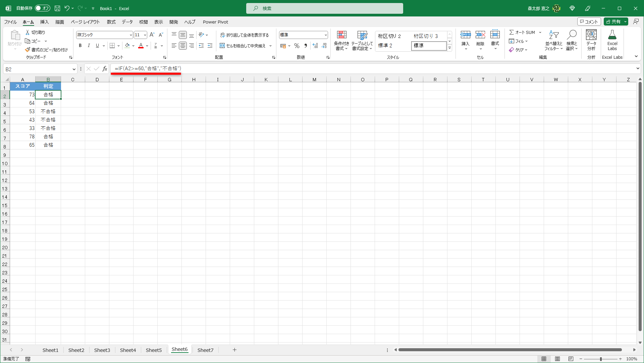Image resolution: width=644 pixels, height=363 pixels.
Task: Open the Data ribbon tab
Action: point(127,22)
